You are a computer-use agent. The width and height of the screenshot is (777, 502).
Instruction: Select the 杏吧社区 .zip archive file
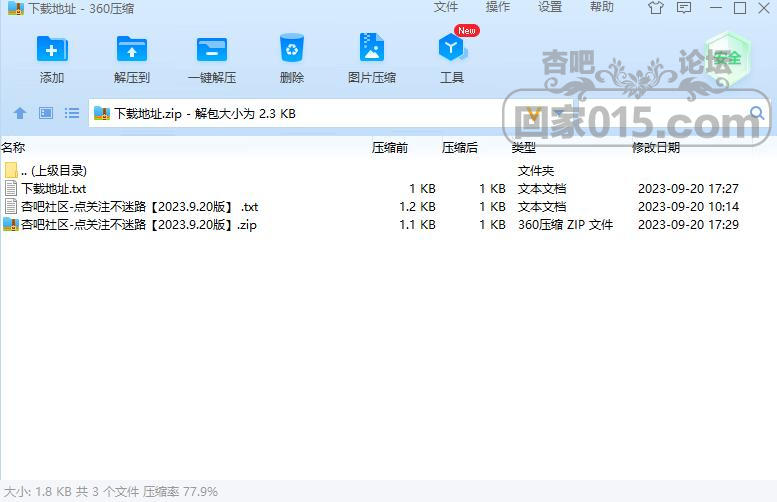138,225
